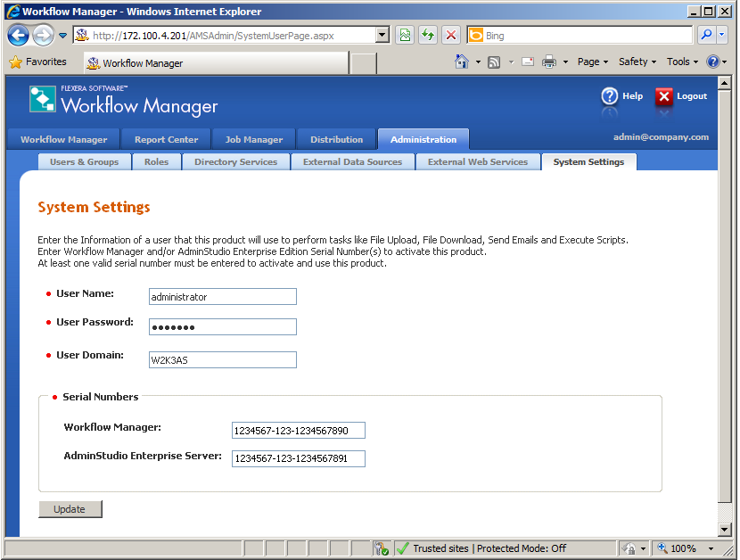Expand the Print options dropdown arrow
The height and width of the screenshot is (560, 740).
565,62
